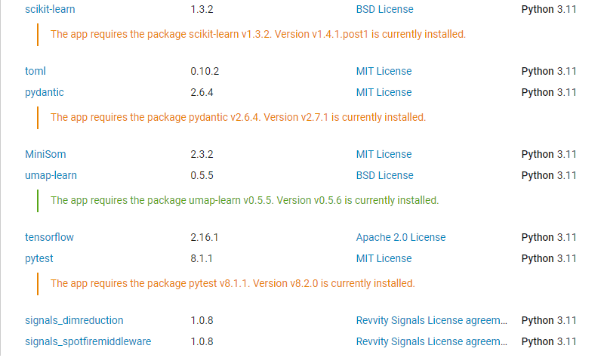The image size is (601, 364).
Task: Open the umap-learn package link
Action: point(51,176)
